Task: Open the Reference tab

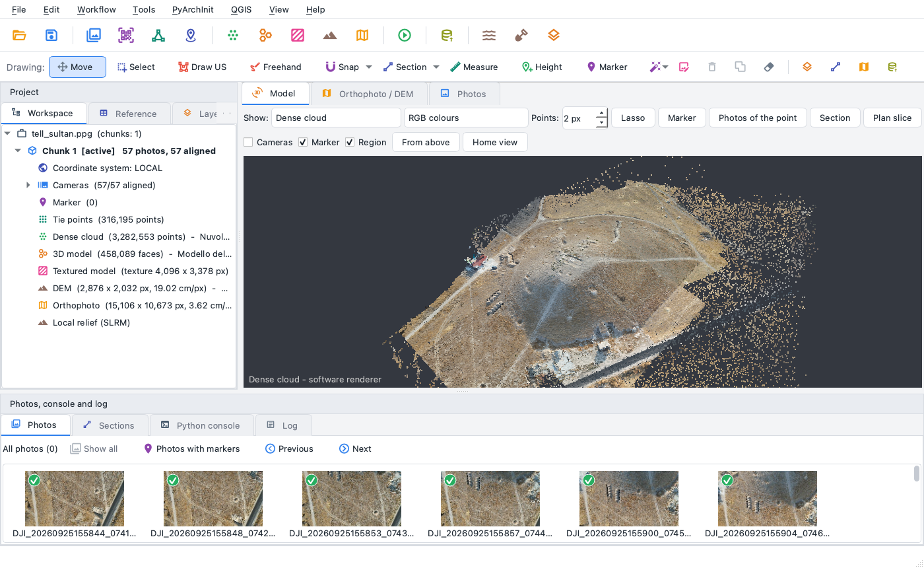Action: (129, 114)
